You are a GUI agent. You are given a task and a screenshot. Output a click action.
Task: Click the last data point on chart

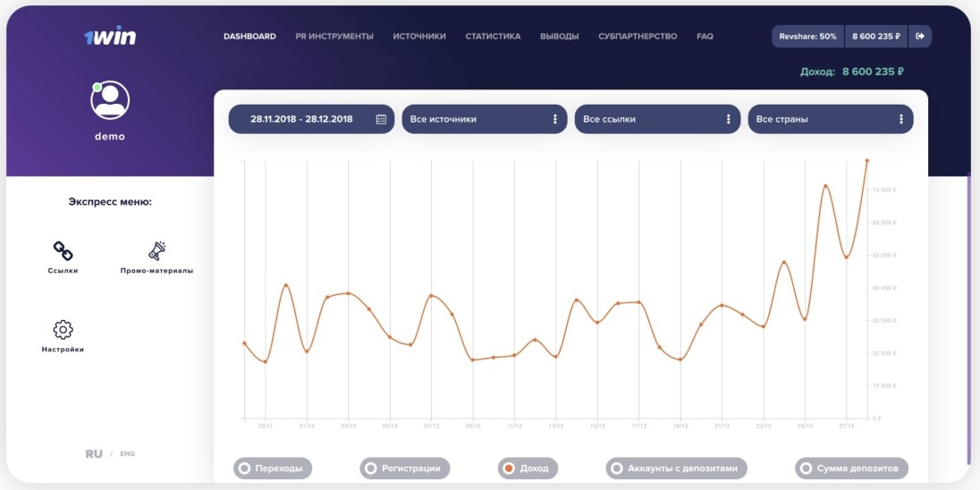[x=866, y=161]
